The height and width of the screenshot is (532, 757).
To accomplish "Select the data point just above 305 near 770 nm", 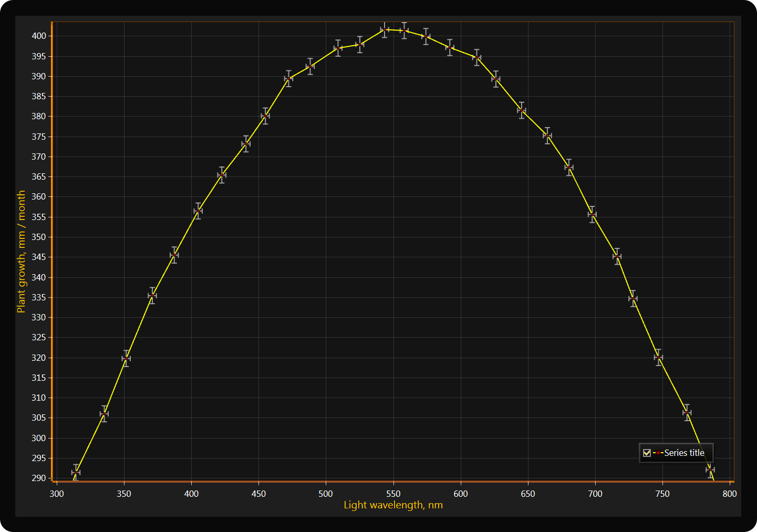I will tap(687, 413).
